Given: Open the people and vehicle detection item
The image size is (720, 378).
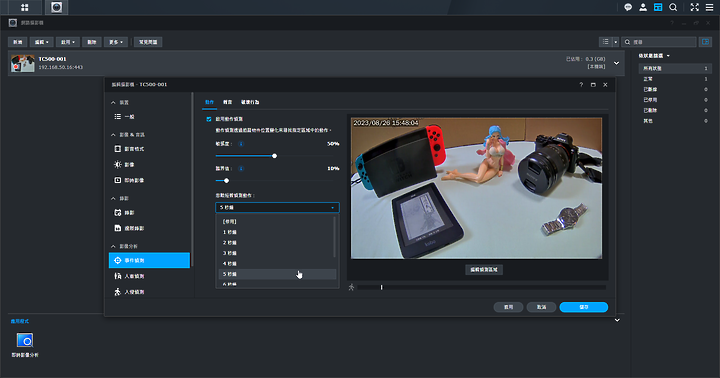Looking at the screenshot, I should click(x=149, y=276).
